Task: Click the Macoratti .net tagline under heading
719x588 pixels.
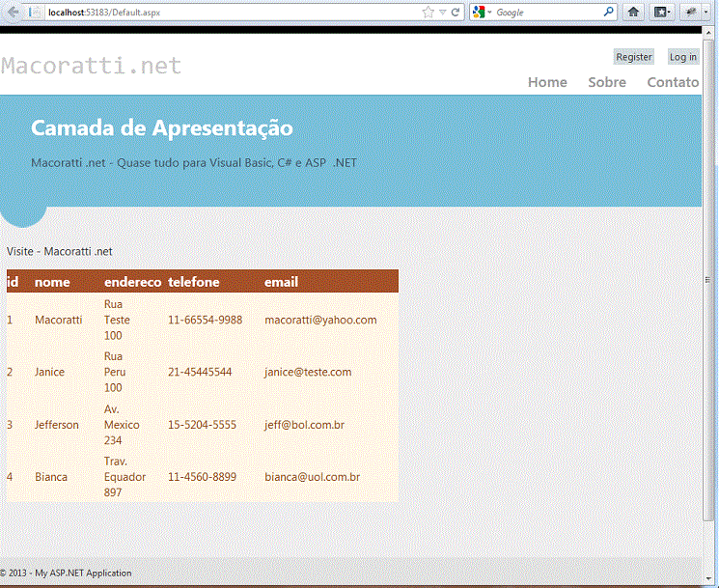Action: (x=194, y=163)
